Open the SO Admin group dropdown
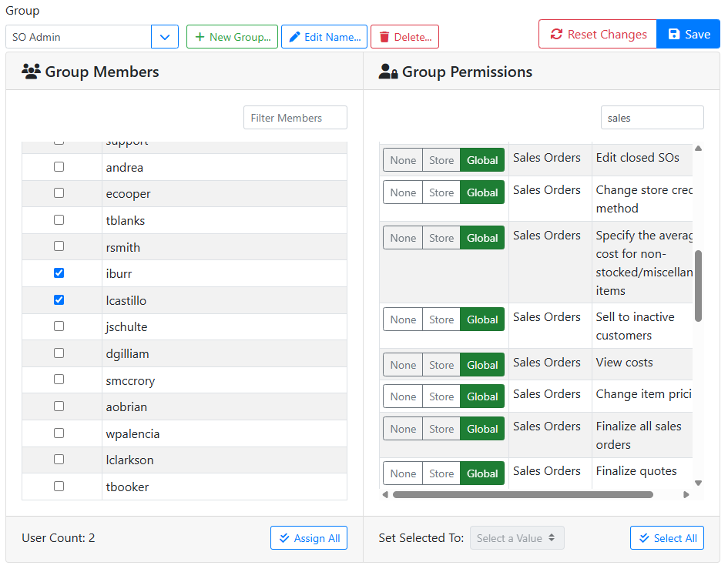Viewport: 728px width, 572px height. coord(165,37)
